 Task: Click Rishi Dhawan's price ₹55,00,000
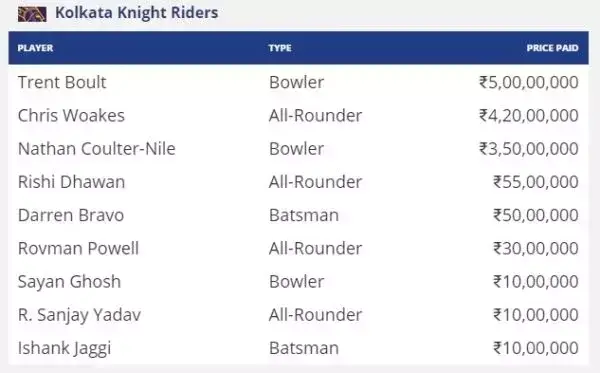coord(536,182)
